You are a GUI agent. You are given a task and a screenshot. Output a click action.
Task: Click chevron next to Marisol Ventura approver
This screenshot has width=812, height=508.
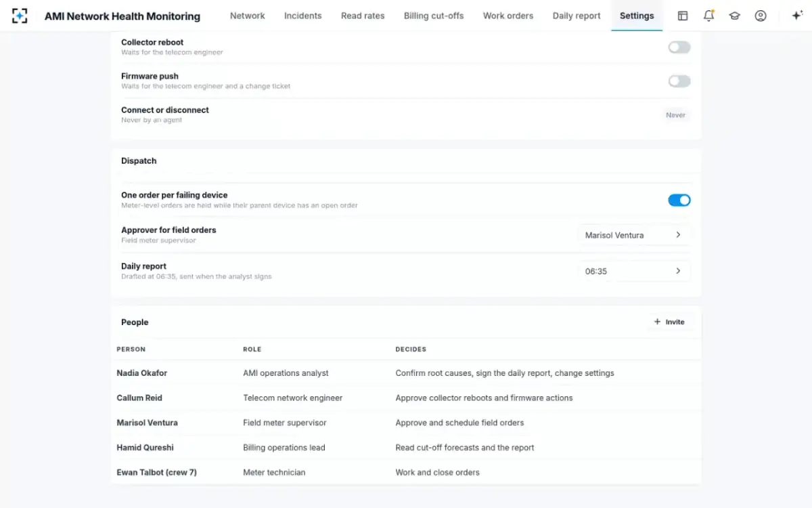(678, 235)
